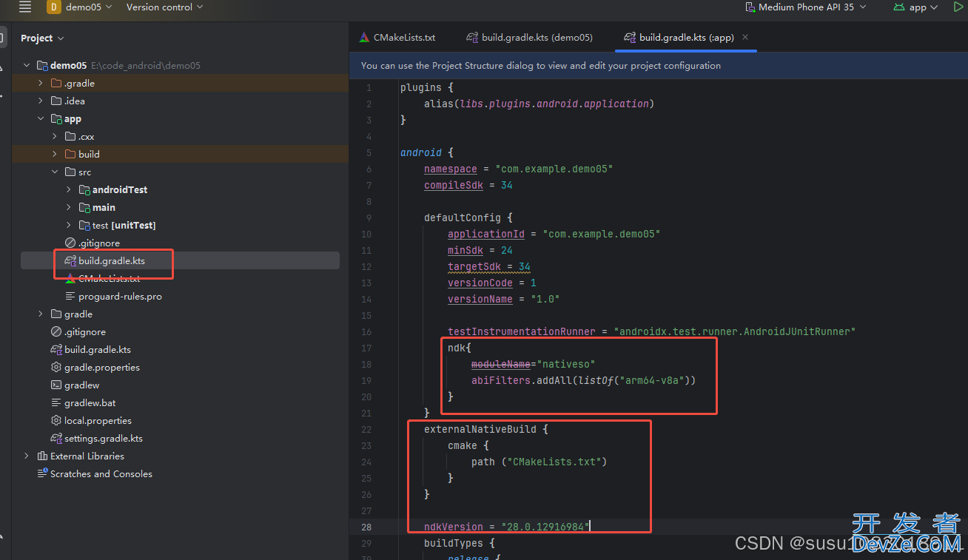
Task: Open the hamburger main menu
Action: 25,7
